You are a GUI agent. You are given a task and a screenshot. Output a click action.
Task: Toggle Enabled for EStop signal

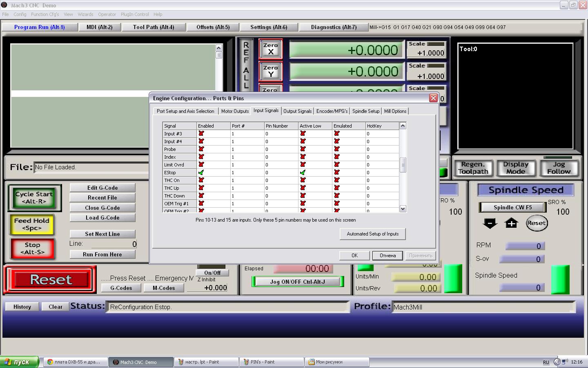click(x=201, y=173)
